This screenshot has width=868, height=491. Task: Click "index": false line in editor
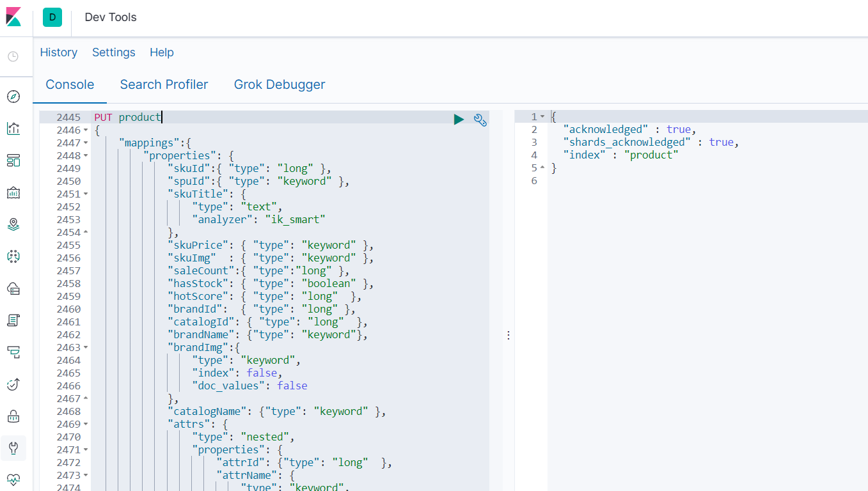(x=237, y=373)
